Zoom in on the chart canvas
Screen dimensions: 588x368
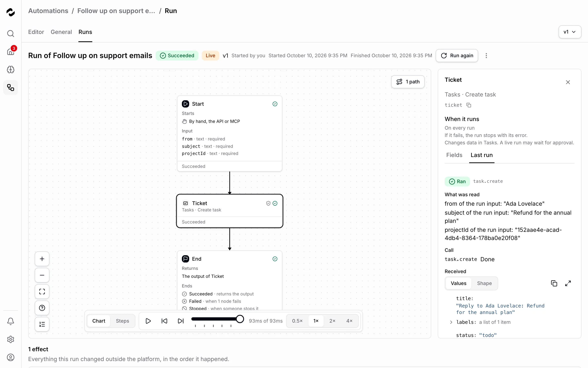tap(42, 259)
